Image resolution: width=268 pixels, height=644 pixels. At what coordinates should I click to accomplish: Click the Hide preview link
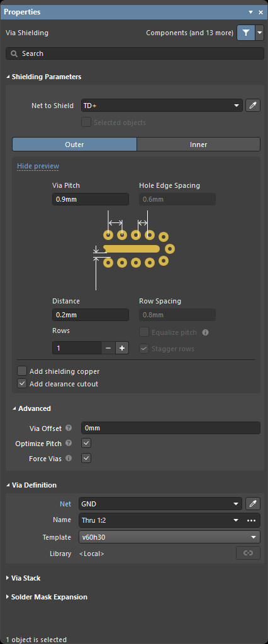point(38,166)
